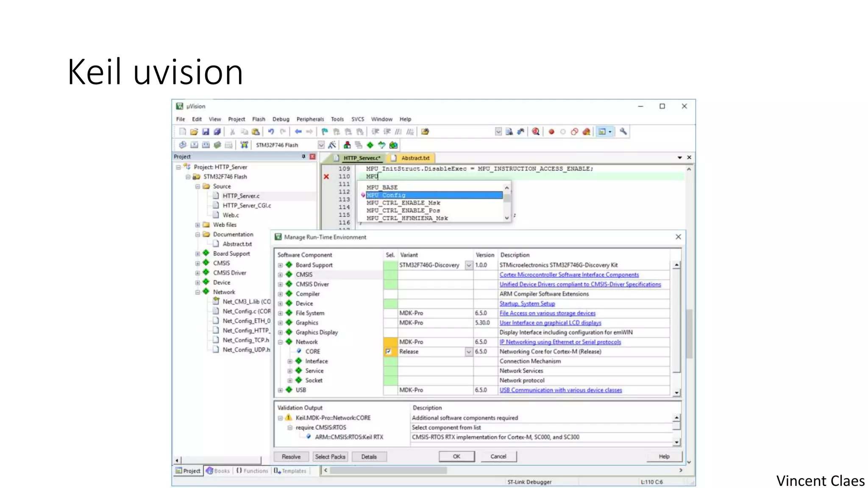868x488 pixels.
Task: Select MPU_CTRL_ENABLE_Msk in autocomplete list
Action: [403, 203]
